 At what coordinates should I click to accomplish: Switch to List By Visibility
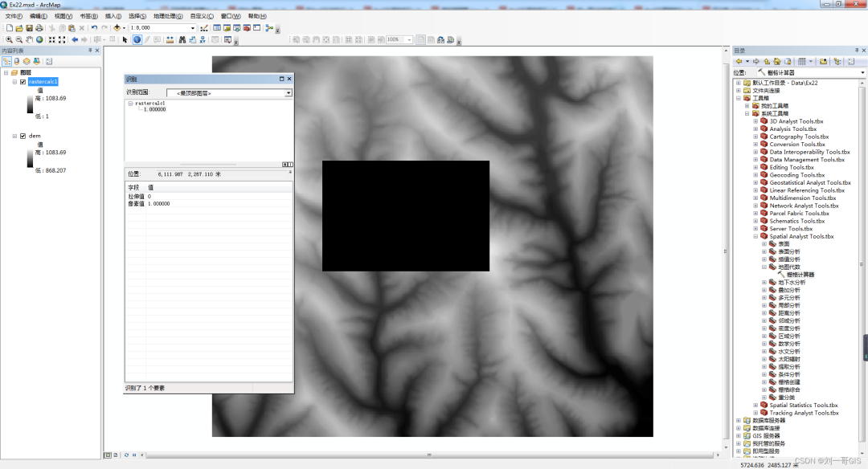pyautogui.click(x=27, y=61)
